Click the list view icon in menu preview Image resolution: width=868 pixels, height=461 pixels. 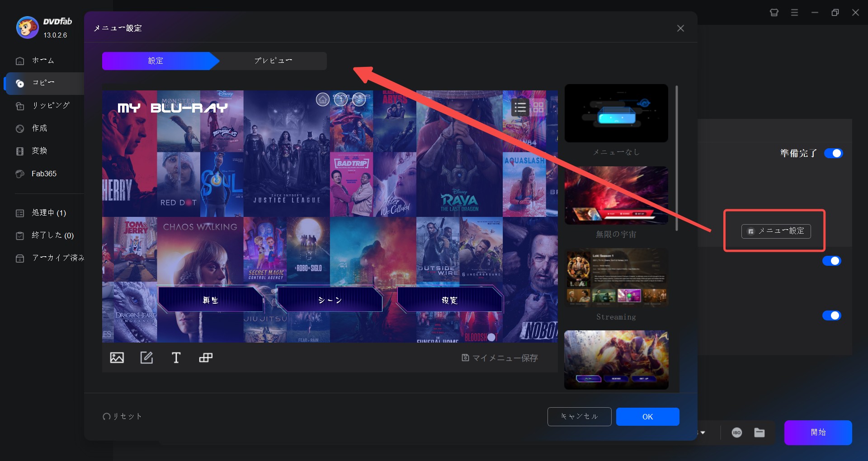tap(520, 107)
